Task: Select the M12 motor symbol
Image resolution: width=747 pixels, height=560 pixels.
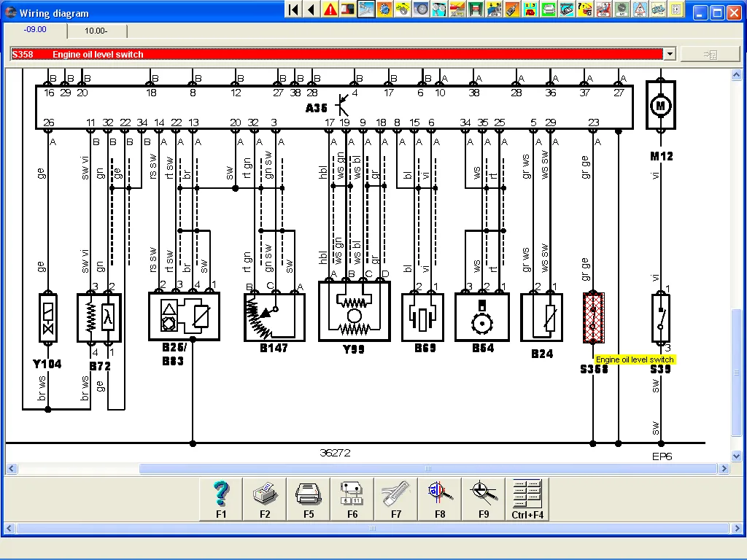Action: (661, 105)
